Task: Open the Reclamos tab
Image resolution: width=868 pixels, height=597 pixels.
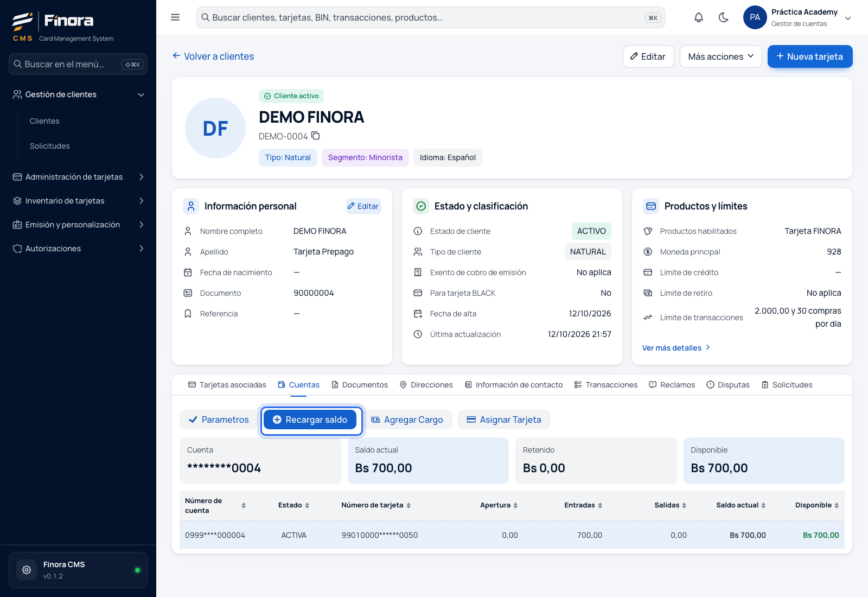Action: click(x=672, y=385)
